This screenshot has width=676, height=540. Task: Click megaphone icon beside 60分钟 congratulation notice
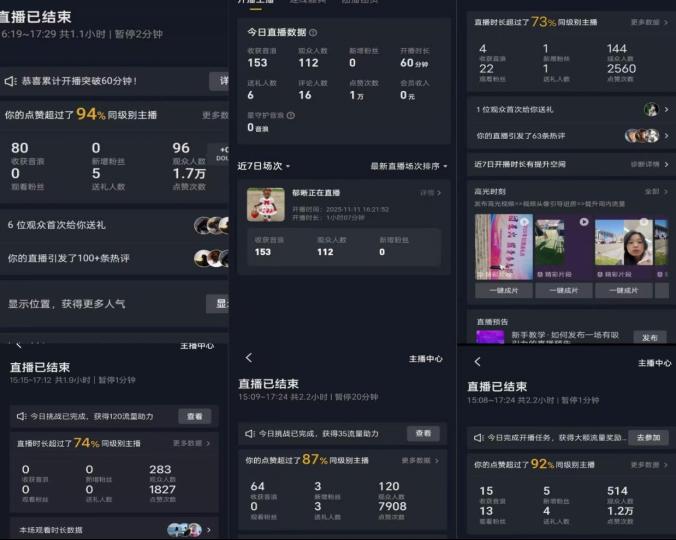(x=10, y=81)
